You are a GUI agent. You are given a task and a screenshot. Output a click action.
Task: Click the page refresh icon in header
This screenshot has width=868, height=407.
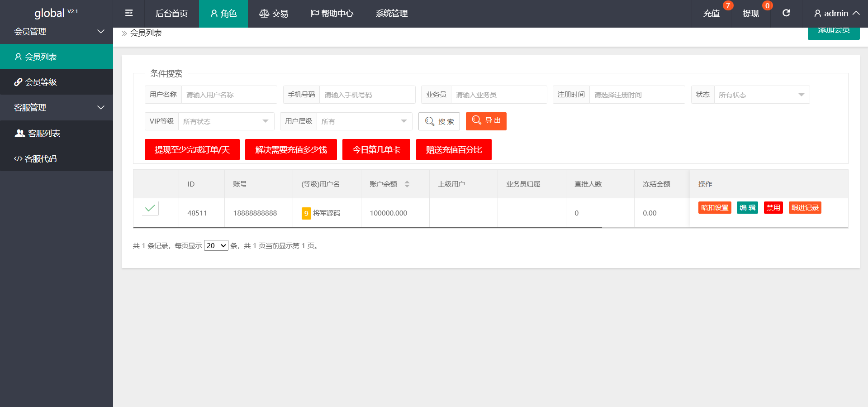tap(786, 13)
